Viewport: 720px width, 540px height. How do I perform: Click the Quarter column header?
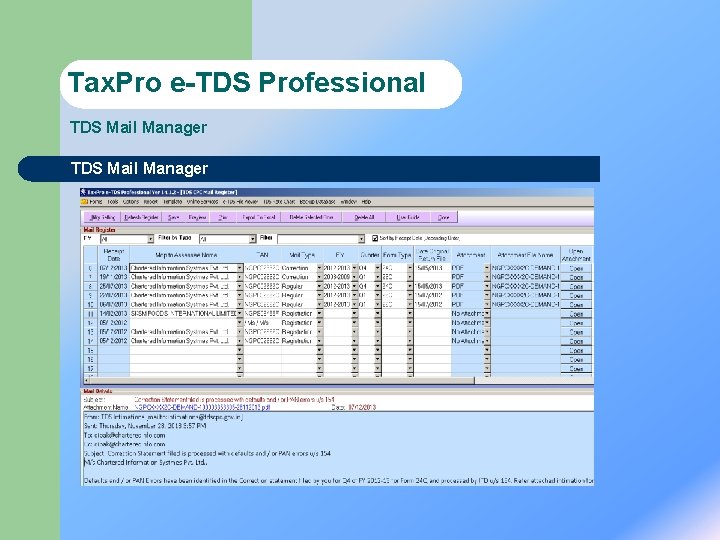(x=370, y=255)
